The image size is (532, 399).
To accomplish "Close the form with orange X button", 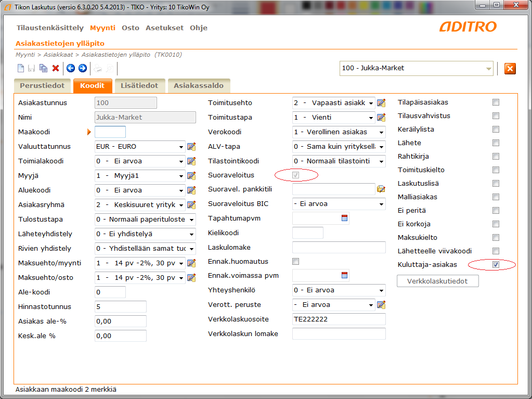I will coord(510,69).
